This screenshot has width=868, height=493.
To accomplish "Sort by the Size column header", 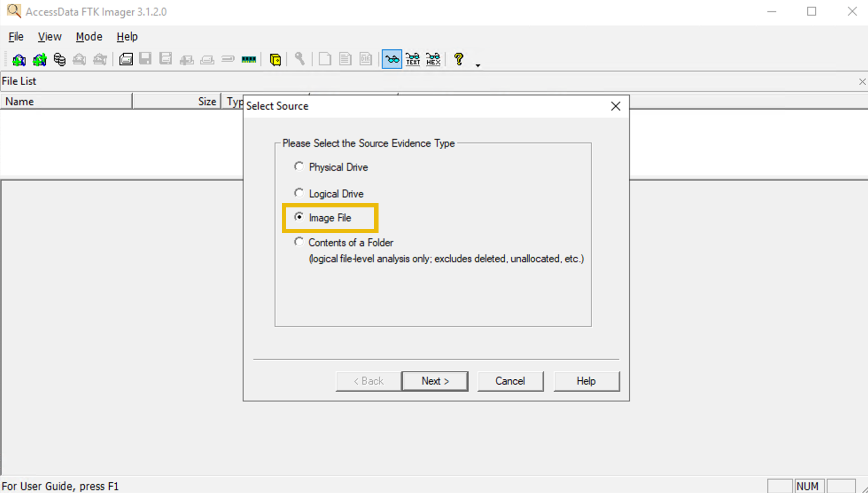I will (x=177, y=101).
